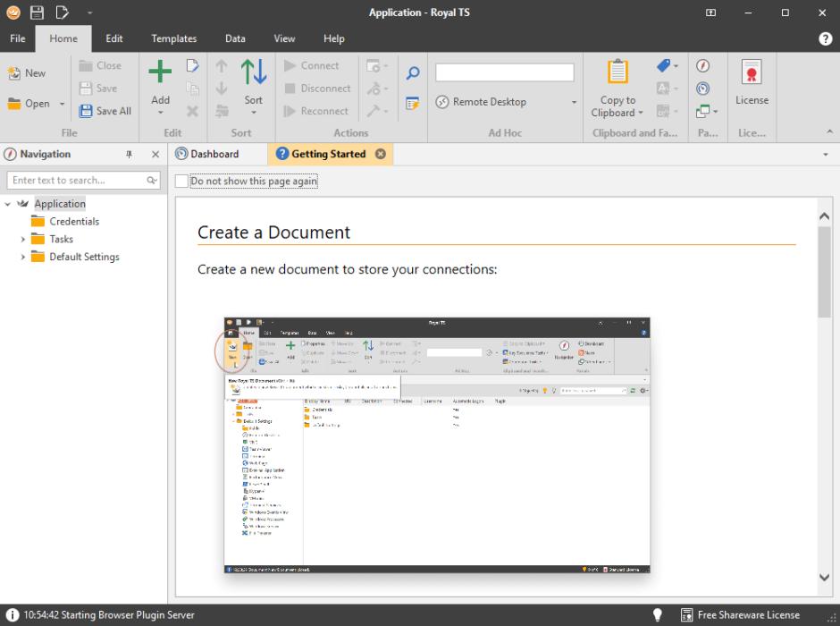Screen dimensions: 840x626
Task: Check 'Do not show this page again'
Action: tap(181, 182)
